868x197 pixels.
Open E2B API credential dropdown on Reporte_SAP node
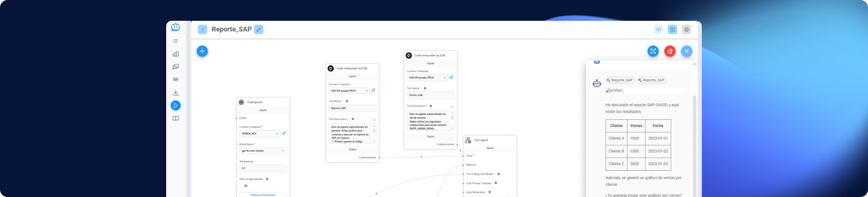point(350,91)
